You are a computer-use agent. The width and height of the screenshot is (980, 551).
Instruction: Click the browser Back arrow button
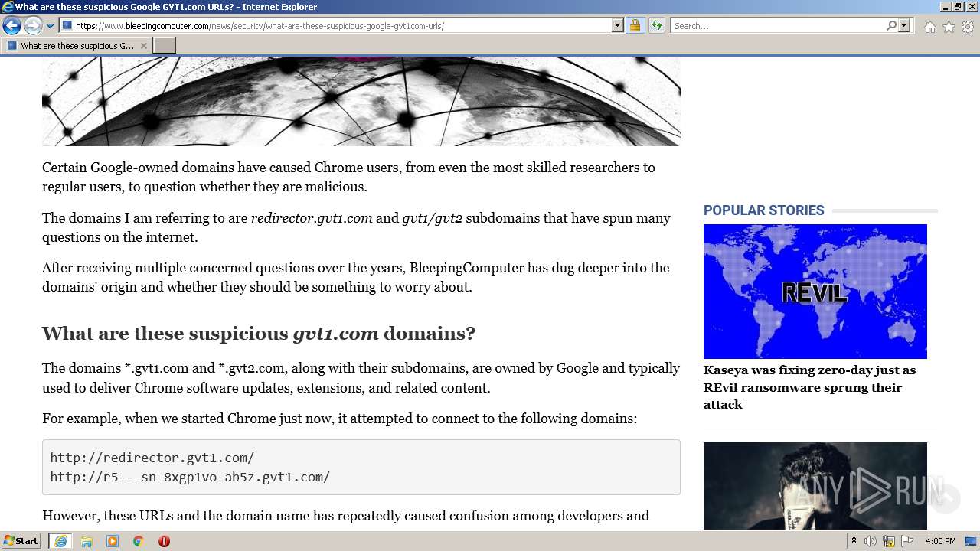click(11, 26)
